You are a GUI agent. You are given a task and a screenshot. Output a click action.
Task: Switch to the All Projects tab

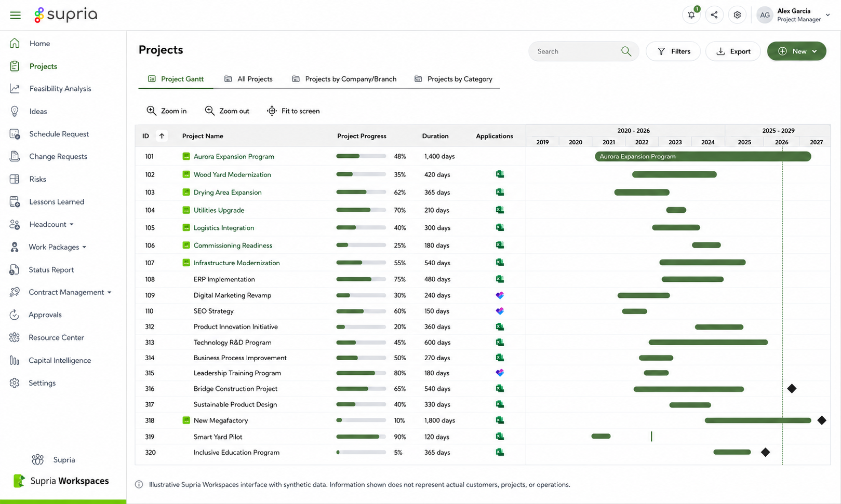point(248,79)
